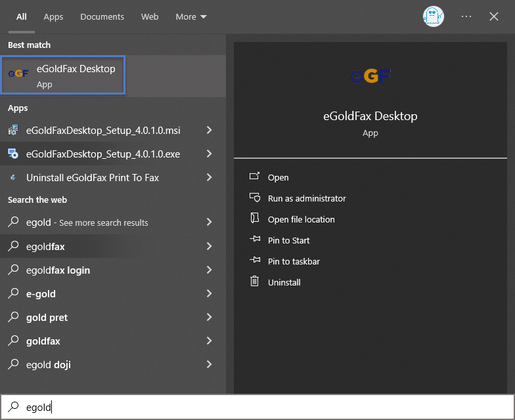This screenshot has height=420, width=515.
Task: Close the search panel with X
Action: pos(494,16)
